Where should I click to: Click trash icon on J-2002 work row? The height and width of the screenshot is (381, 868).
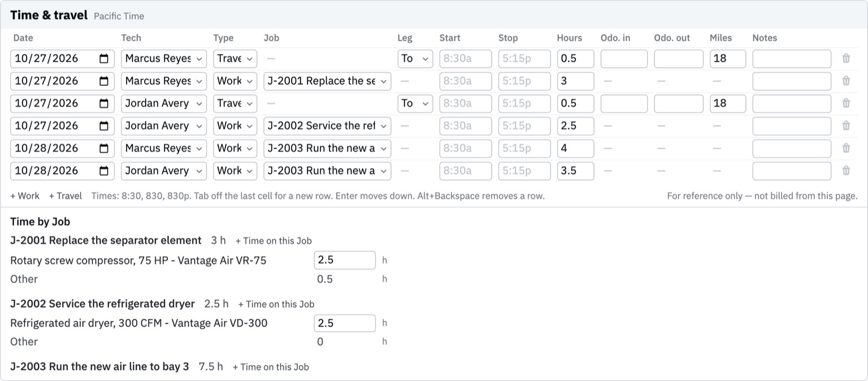pyautogui.click(x=846, y=125)
